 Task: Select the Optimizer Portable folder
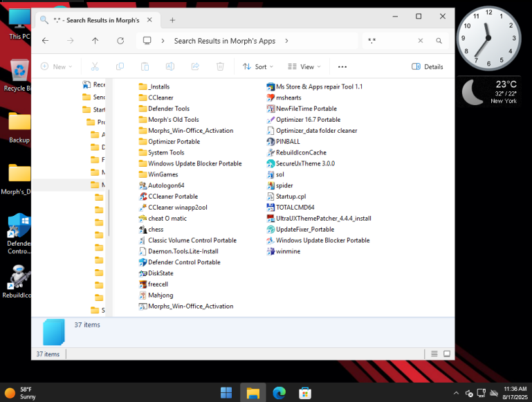(169, 142)
